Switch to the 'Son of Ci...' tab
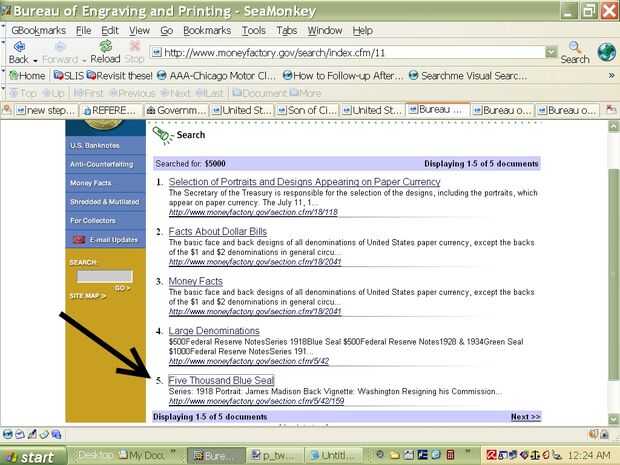Viewport: 620px width, 465px height. pos(308,110)
